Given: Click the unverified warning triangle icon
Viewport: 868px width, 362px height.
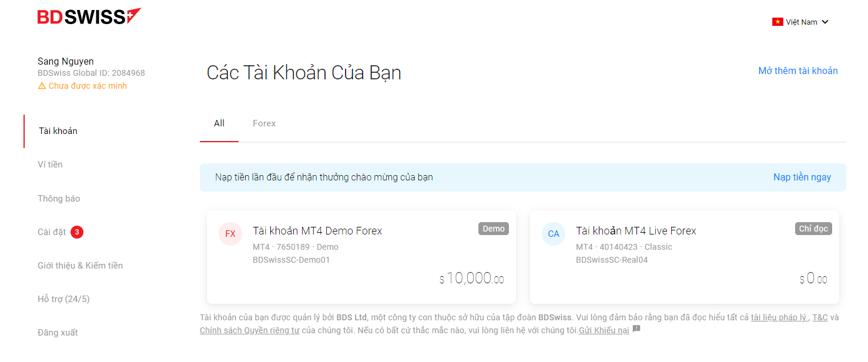Looking at the screenshot, I should (42, 86).
